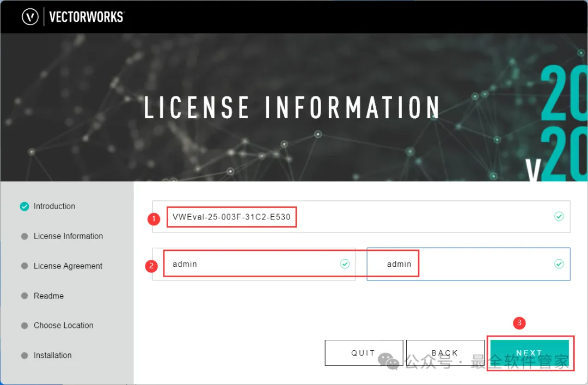Click the License Information step bullet
The width and height of the screenshot is (588, 385).
tap(24, 236)
